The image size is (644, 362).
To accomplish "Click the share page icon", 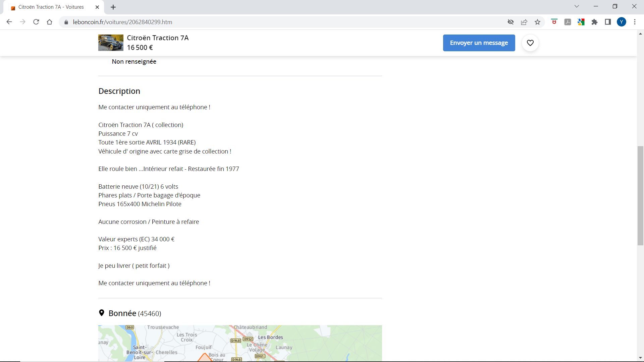I will click(x=524, y=22).
